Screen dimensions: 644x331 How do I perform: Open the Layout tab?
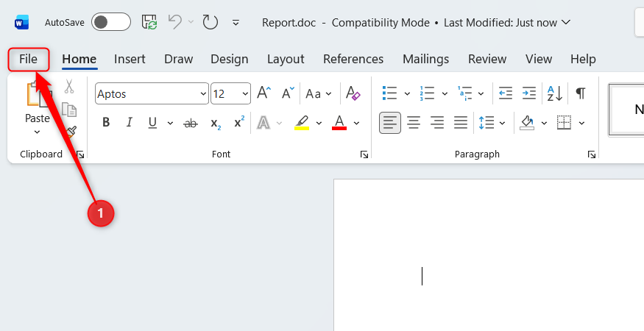tap(286, 59)
